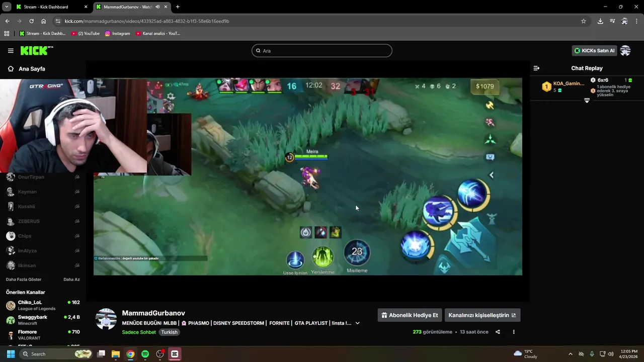This screenshot has width=644, height=362.
Task: Open File Explorer from the taskbar
Action: coord(116,354)
